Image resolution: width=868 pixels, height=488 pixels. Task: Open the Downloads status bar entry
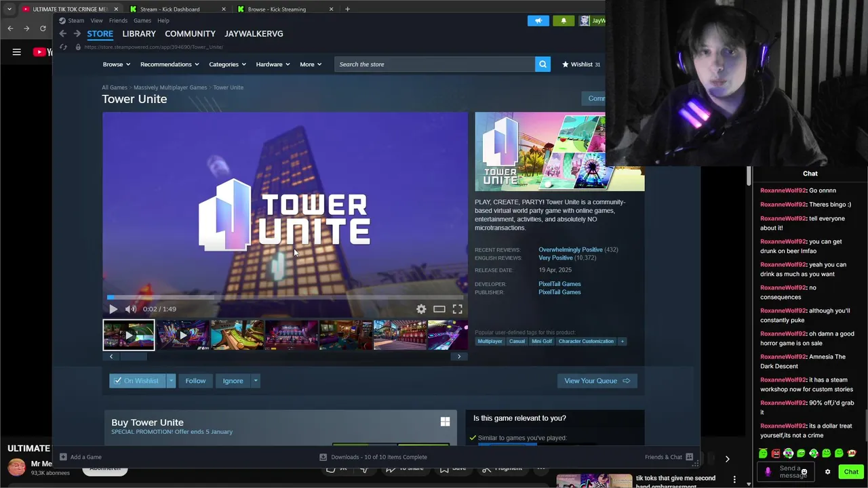pyautogui.click(x=374, y=457)
